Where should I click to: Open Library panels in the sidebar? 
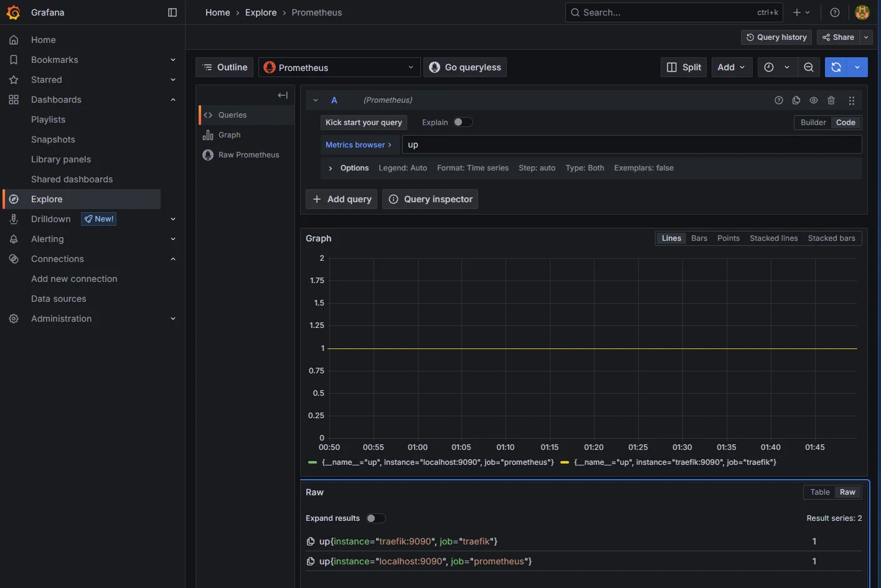click(x=61, y=159)
